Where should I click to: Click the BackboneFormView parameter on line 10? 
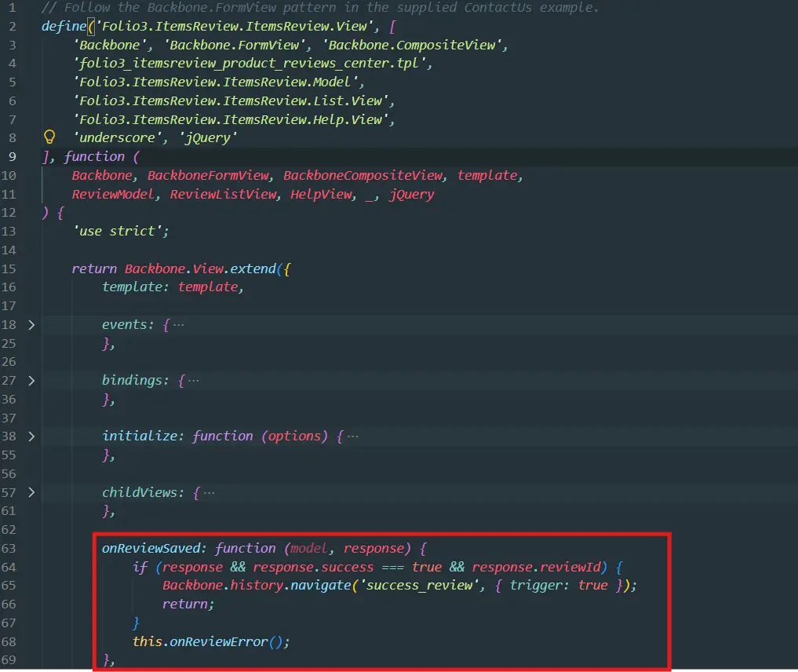(x=209, y=176)
